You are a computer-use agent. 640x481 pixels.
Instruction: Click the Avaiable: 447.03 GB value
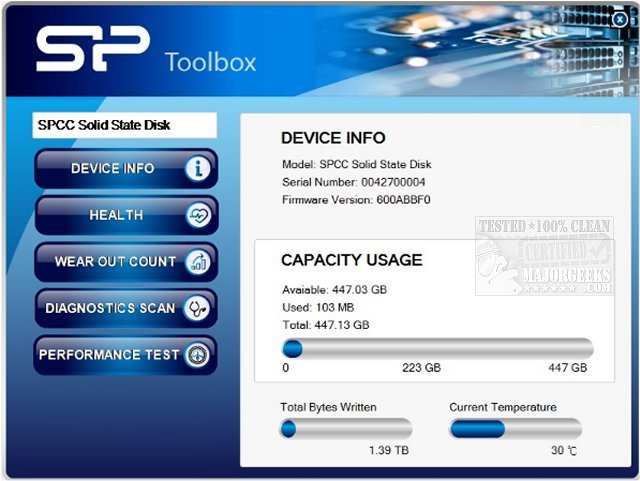click(x=335, y=289)
